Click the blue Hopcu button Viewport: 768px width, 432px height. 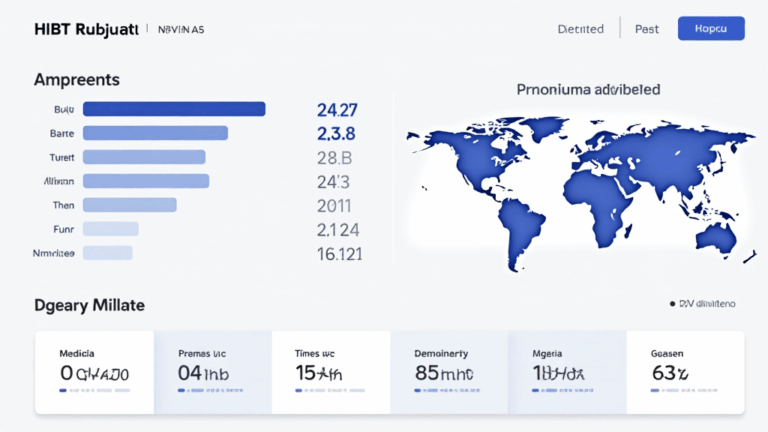tap(710, 28)
